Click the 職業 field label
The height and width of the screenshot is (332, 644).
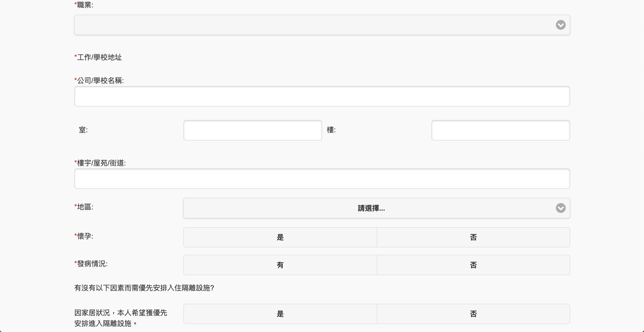(85, 5)
